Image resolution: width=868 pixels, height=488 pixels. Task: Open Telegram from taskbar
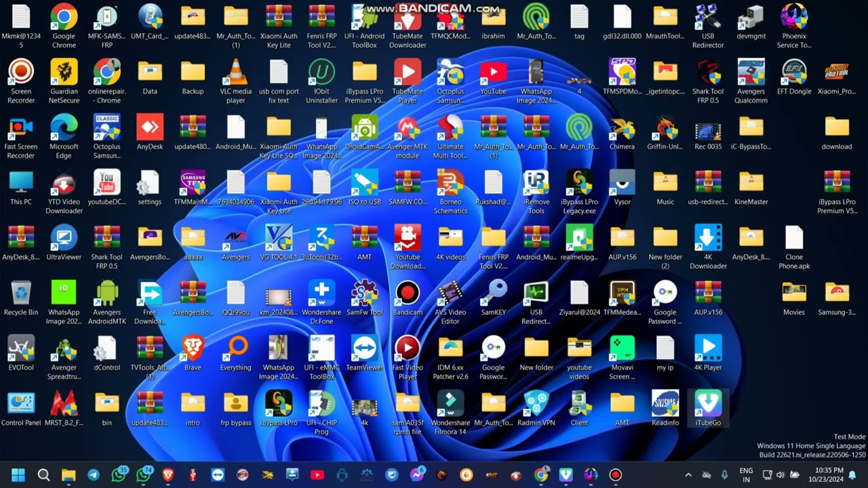(x=94, y=475)
